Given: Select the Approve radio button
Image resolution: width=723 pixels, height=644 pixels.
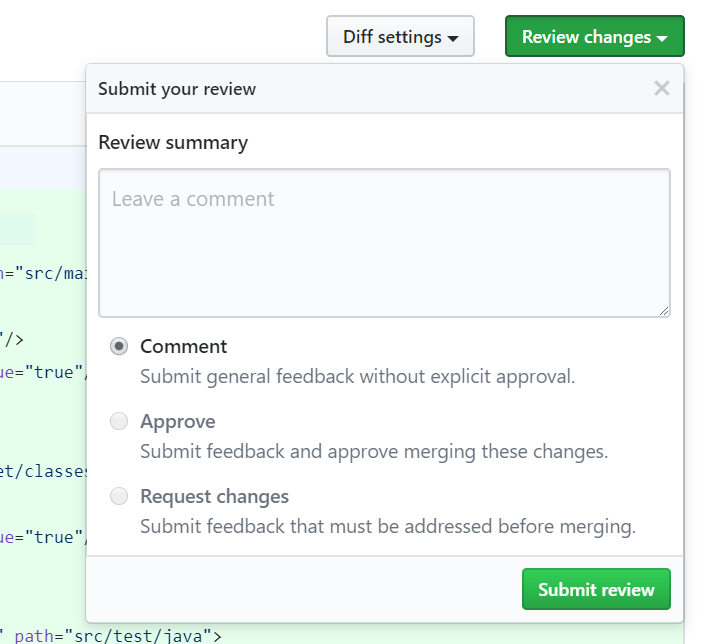Looking at the screenshot, I should [x=119, y=421].
